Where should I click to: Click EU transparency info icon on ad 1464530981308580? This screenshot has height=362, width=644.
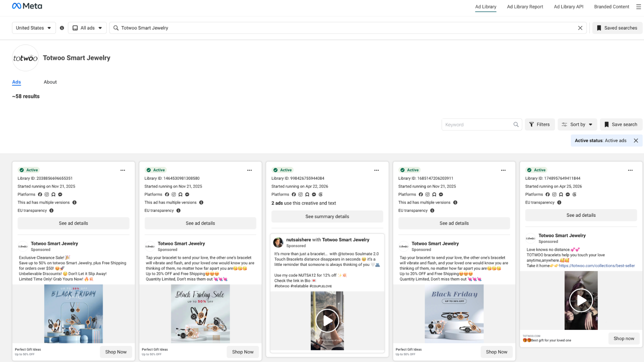[178, 211]
